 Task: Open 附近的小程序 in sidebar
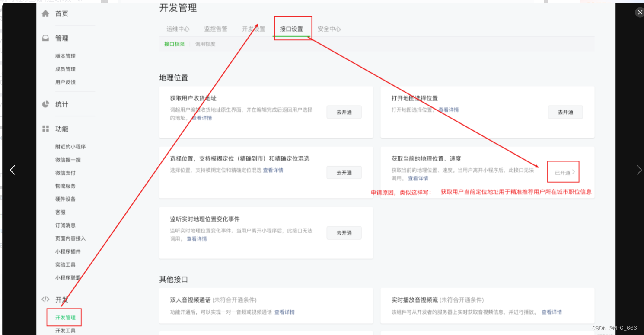(x=70, y=147)
